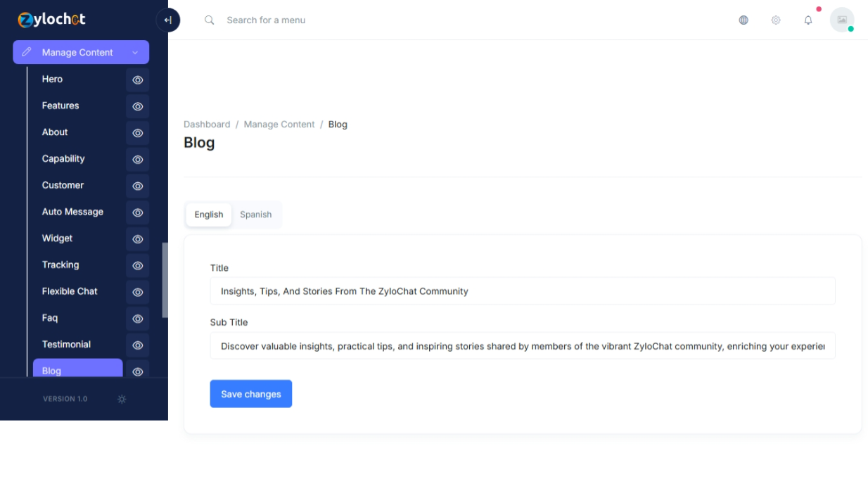
Task: Toggle visibility of the Capability section
Action: pyautogui.click(x=138, y=160)
